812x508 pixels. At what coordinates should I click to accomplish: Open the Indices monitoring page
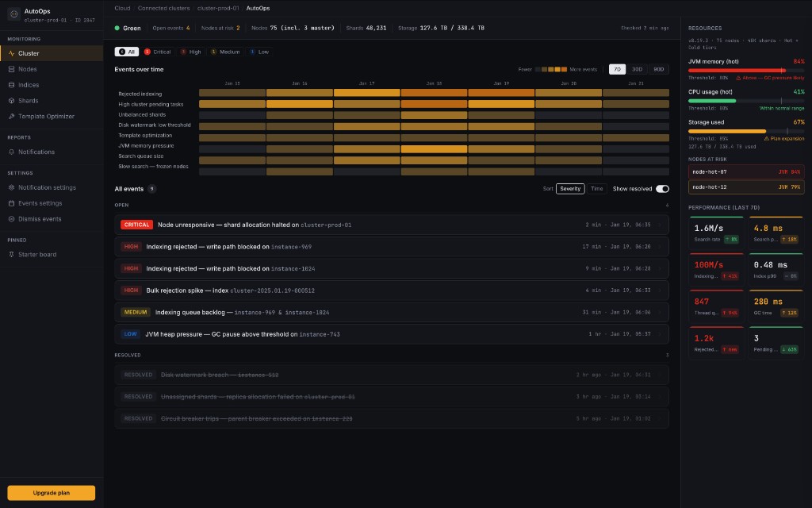pos(30,85)
